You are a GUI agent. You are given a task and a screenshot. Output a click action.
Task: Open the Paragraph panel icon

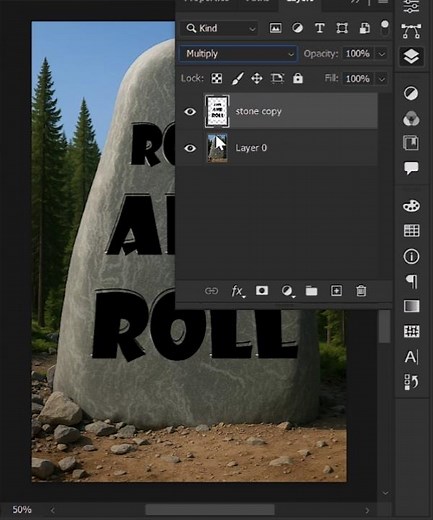point(412,282)
